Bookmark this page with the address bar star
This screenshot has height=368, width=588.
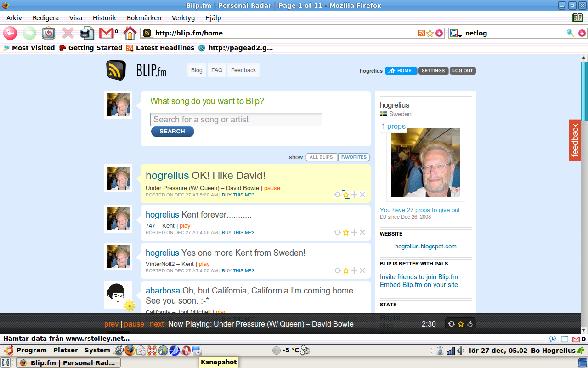(x=430, y=33)
